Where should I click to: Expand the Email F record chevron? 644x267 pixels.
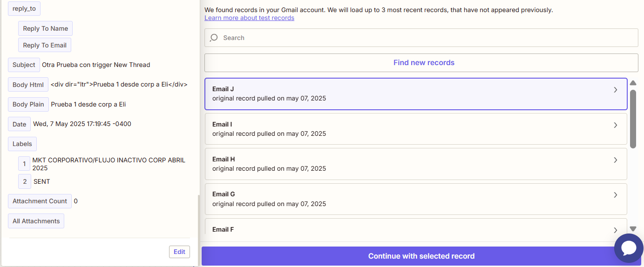pyautogui.click(x=616, y=230)
